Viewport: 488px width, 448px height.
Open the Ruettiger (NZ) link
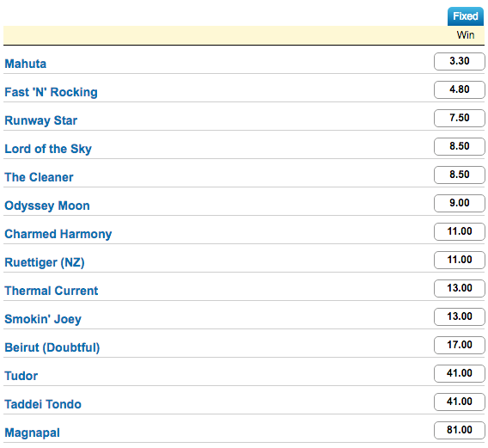coord(45,262)
